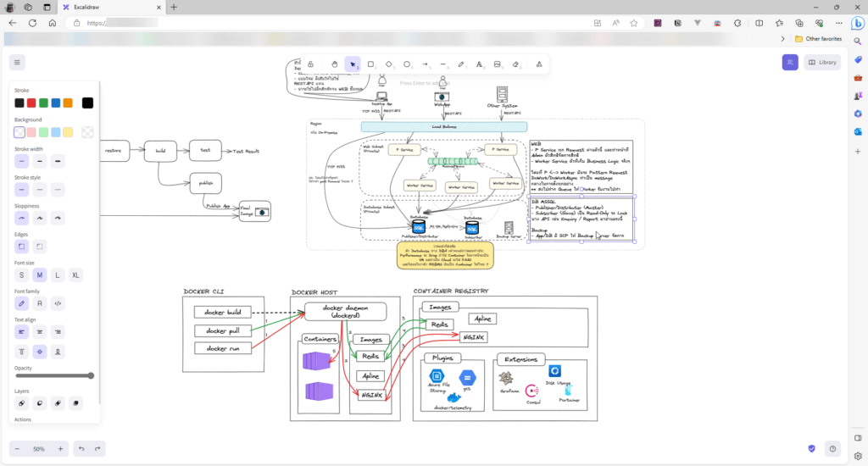Screen dimensions: 868x466
Task: Open the current stroke color picker
Action: (x=87, y=103)
